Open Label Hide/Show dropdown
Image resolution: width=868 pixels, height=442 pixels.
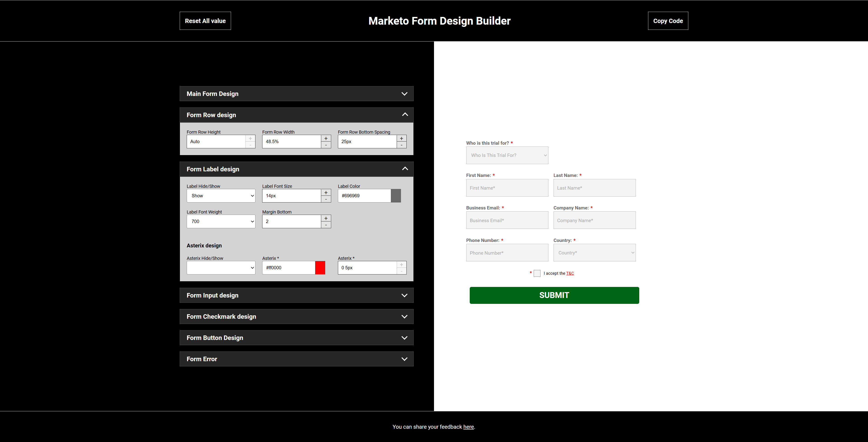(x=221, y=195)
